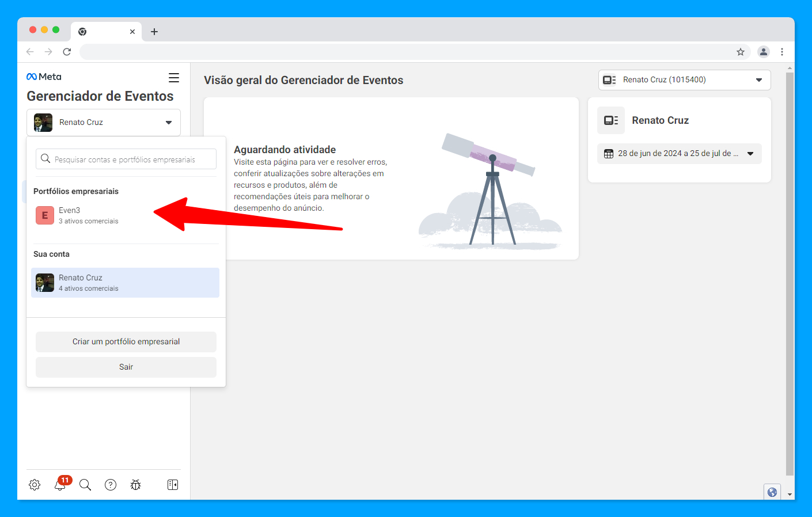Viewport: 812px width, 517px height.
Task: Click the calendar icon in date range
Action: click(609, 154)
